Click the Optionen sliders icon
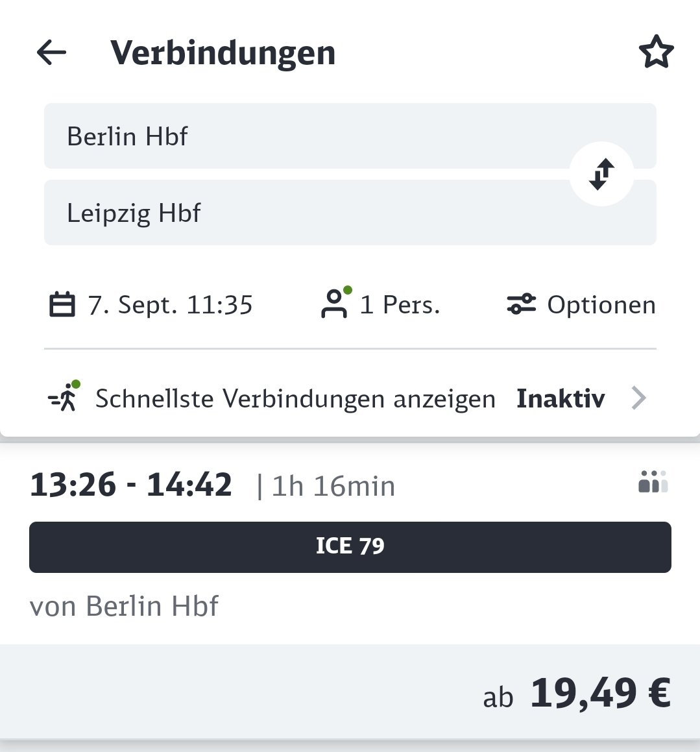700x752 pixels. tap(522, 304)
